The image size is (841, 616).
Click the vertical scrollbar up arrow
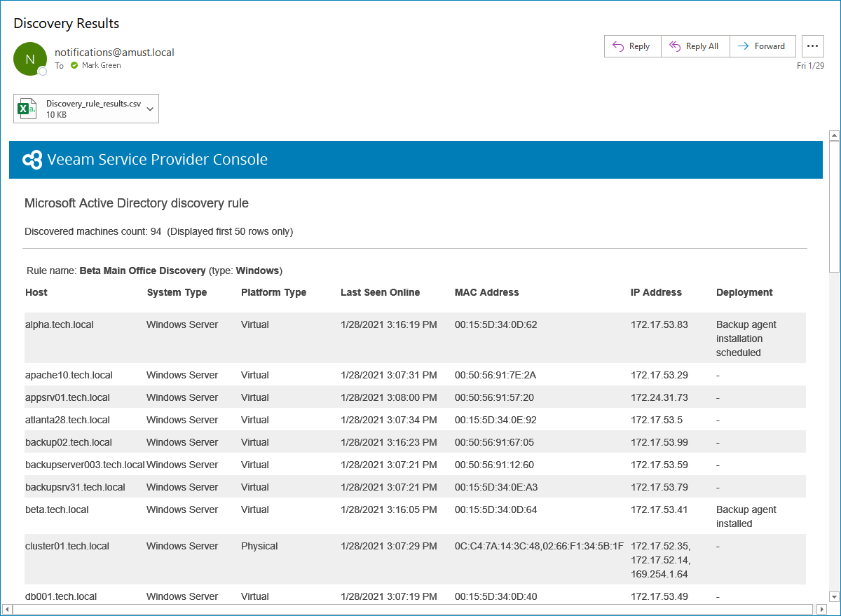[x=834, y=135]
